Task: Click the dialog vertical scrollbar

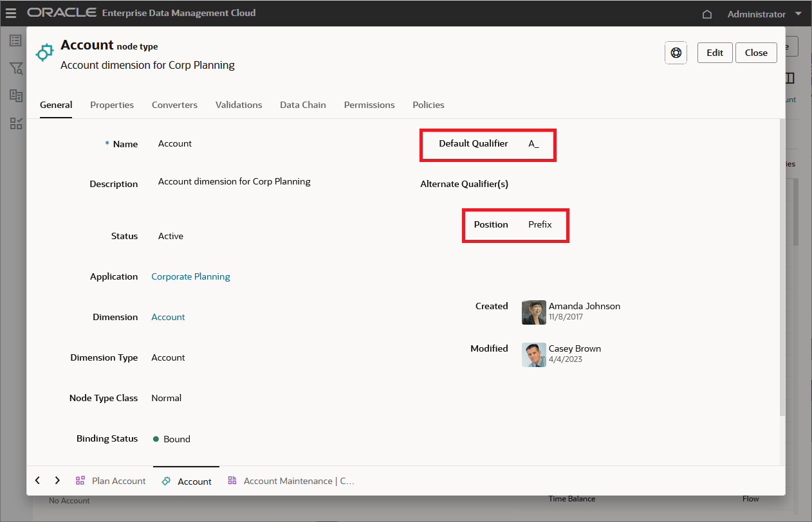Action: click(x=782, y=267)
